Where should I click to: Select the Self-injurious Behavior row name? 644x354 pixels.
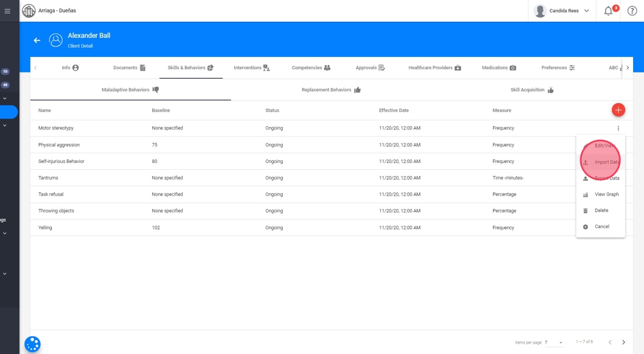coord(61,161)
